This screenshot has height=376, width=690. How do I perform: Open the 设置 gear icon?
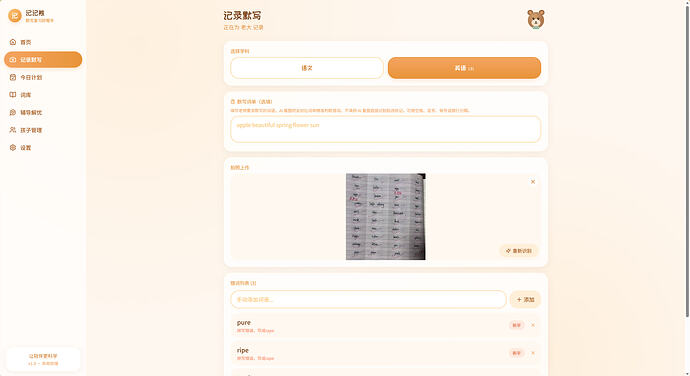pos(13,147)
